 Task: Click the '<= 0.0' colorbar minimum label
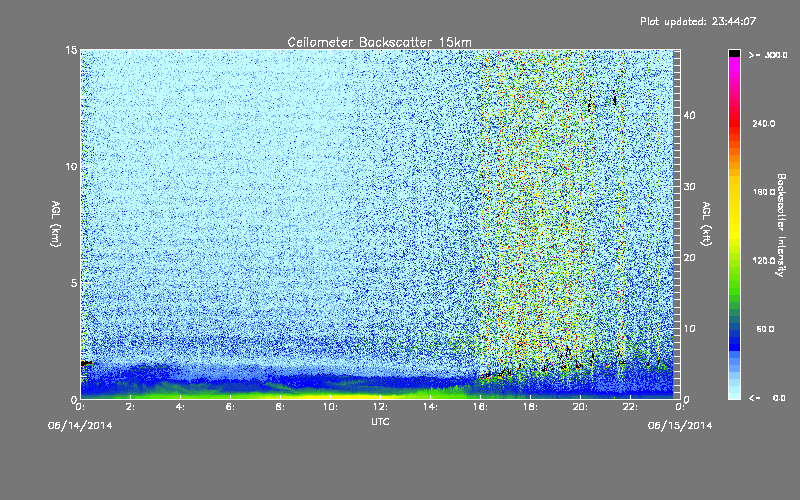point(767,398)
